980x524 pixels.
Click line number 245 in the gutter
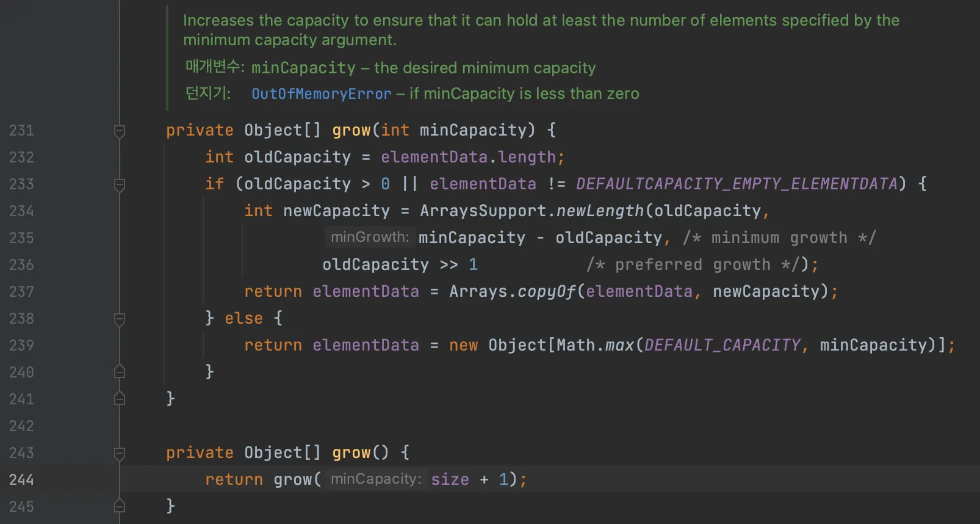point(21,506)
